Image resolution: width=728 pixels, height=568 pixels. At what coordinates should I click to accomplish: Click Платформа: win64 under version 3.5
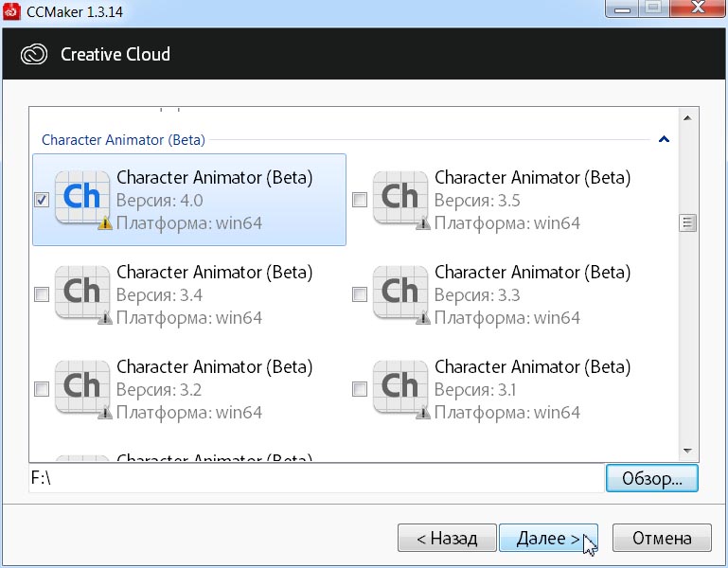[507, 223]
